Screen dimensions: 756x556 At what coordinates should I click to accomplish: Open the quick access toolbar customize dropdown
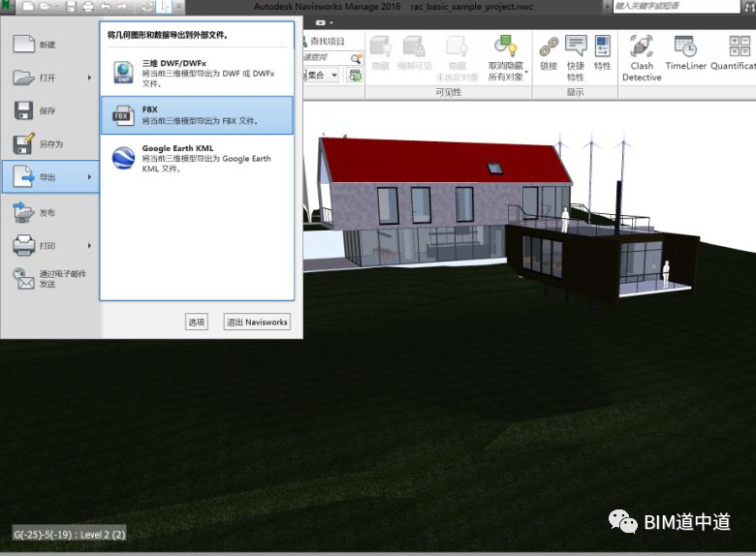(x=178, y=7)
